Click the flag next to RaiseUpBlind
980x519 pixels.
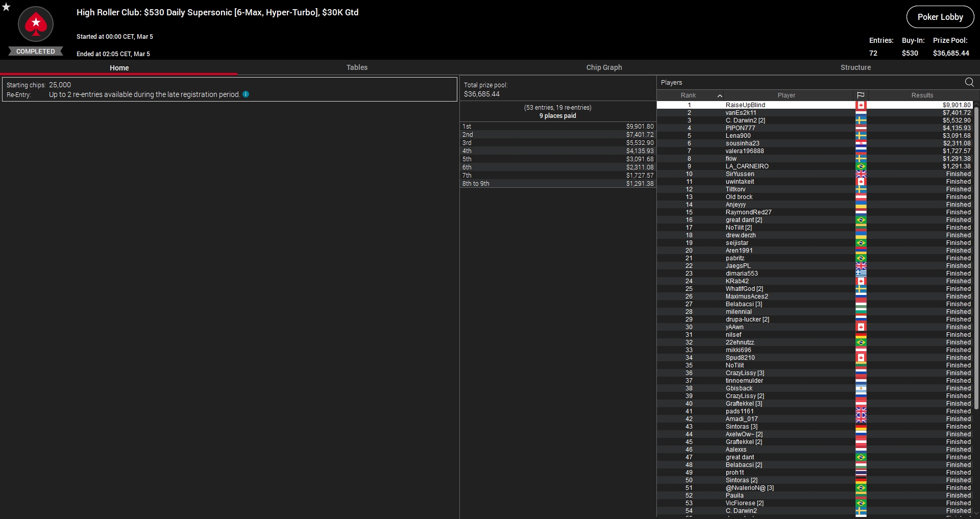point(861,105)
